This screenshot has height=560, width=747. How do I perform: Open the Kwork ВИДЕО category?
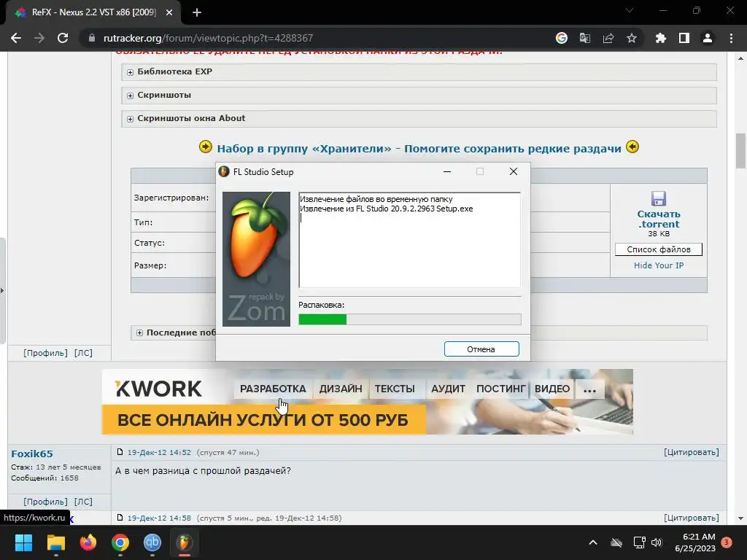point(552,389)
